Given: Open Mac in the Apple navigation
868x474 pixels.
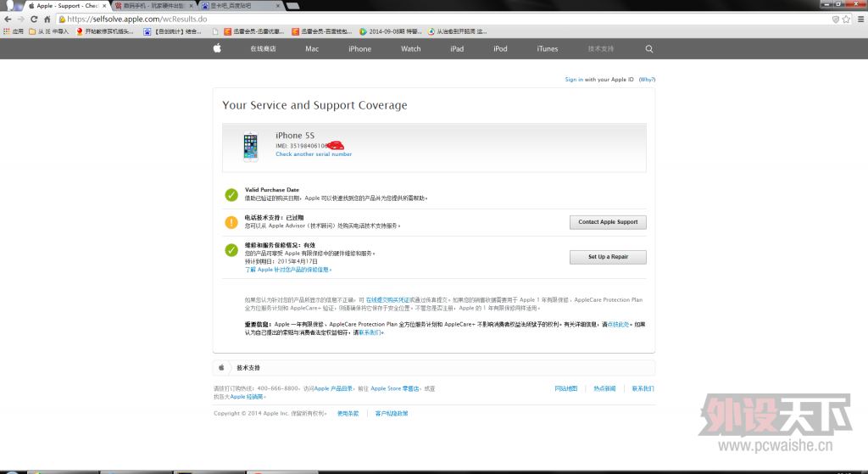Looking at the screenshot, I should pyautogui.click(x=312, y=48).
